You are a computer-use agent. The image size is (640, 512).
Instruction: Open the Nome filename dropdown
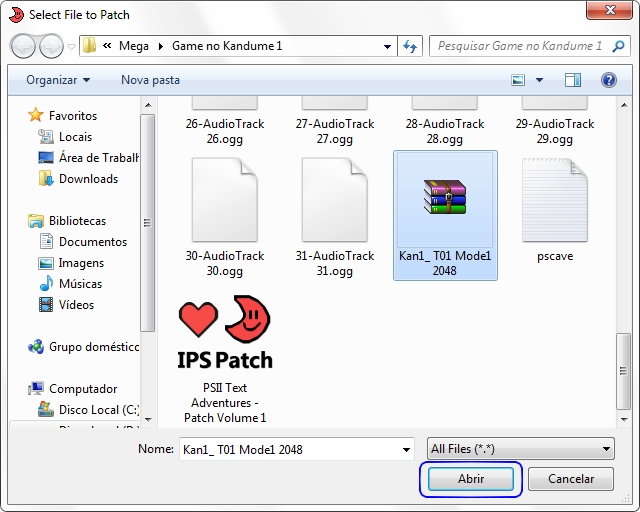point(406,450)
